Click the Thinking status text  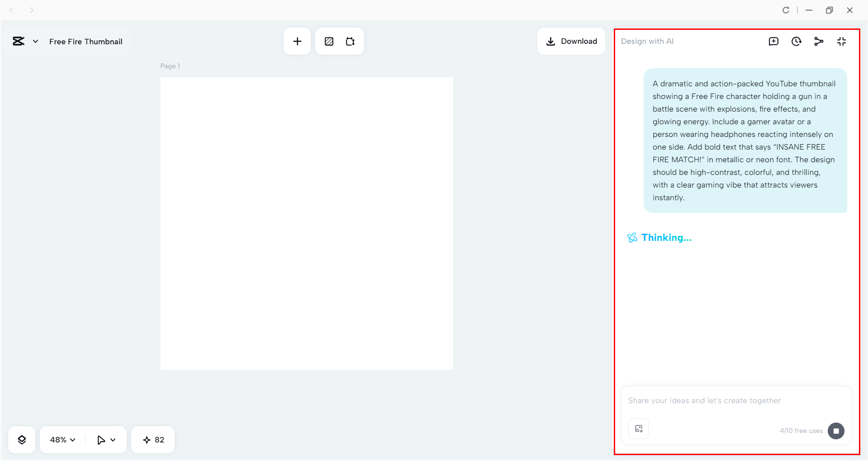pos(666,238)
